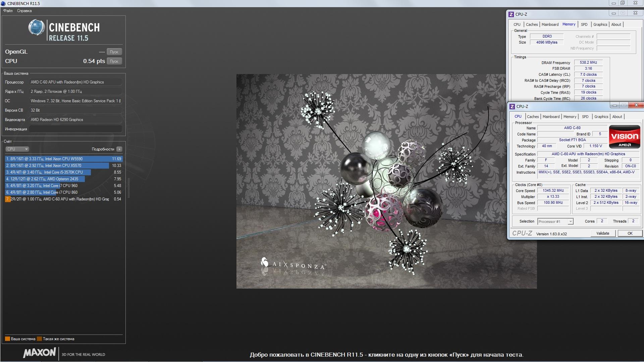
Task: Click the OK button in CPU-Z
Action: click(x=630, y=233)
